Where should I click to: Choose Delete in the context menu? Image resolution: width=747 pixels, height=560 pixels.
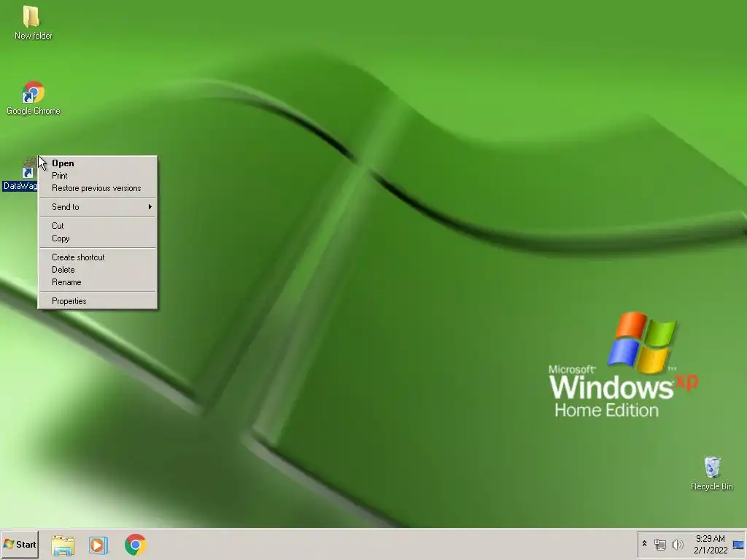tap(98, 270)
